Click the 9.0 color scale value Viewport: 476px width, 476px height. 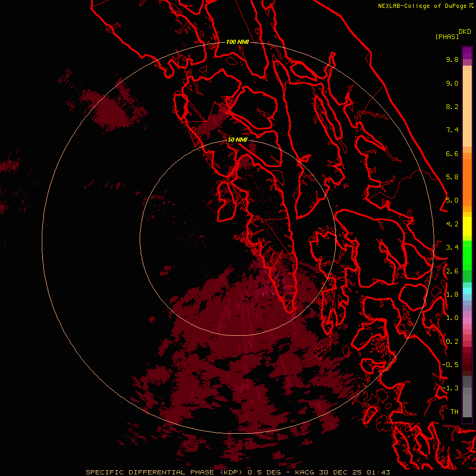pyautogui.click(x=452, y=83)
